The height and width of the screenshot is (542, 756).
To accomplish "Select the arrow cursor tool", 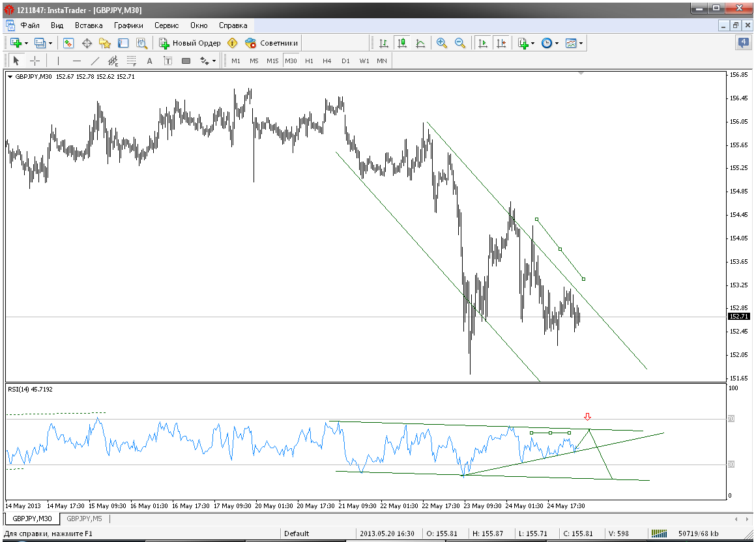I will (x=16, y=61).
